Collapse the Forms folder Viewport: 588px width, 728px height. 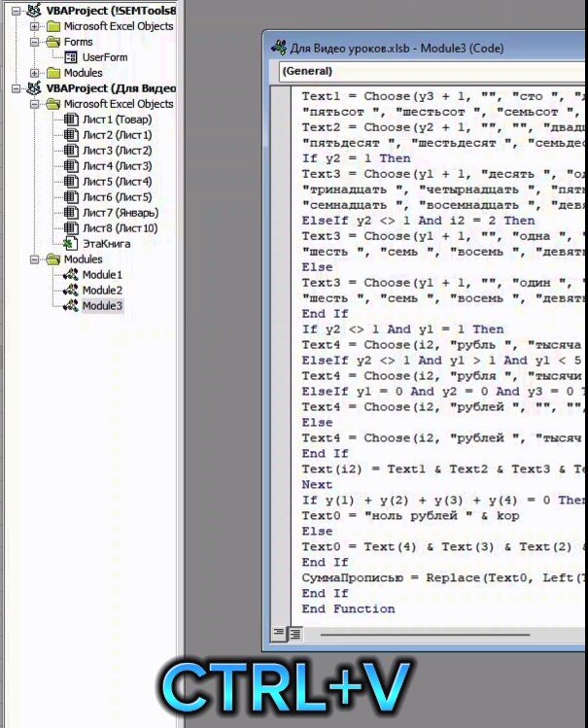pyautogui.click(x=34, y=42)
